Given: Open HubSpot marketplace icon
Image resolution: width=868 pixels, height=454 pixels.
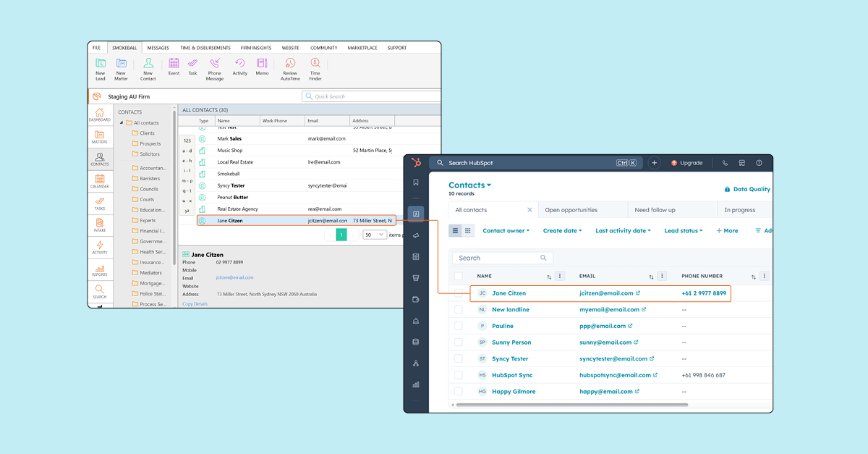Looking at the screenshot, I should tap(742, 163).
